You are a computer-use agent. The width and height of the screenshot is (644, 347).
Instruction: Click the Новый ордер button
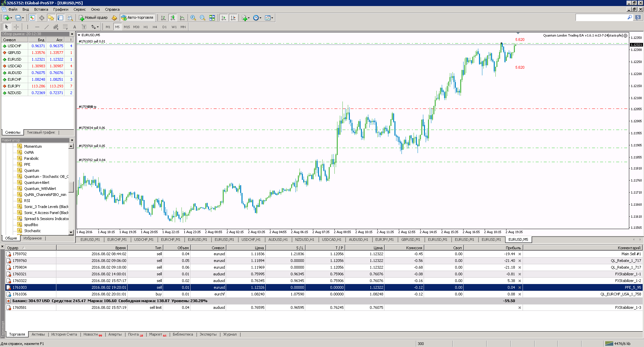coord(93,18)
